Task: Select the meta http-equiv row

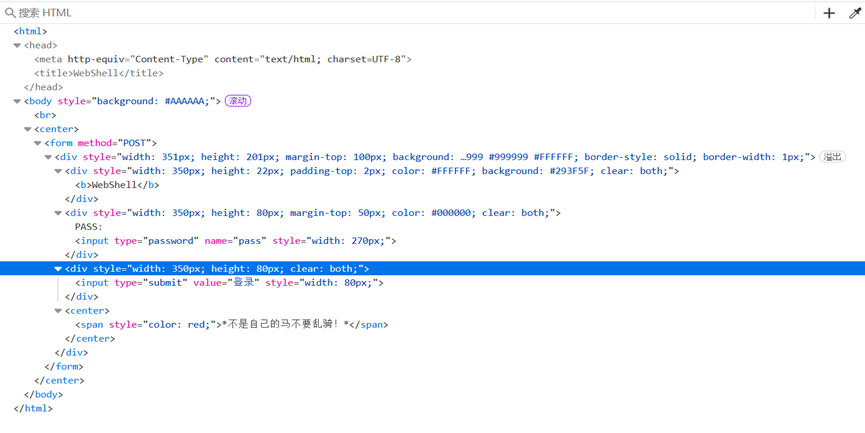Action: point(432,59)
